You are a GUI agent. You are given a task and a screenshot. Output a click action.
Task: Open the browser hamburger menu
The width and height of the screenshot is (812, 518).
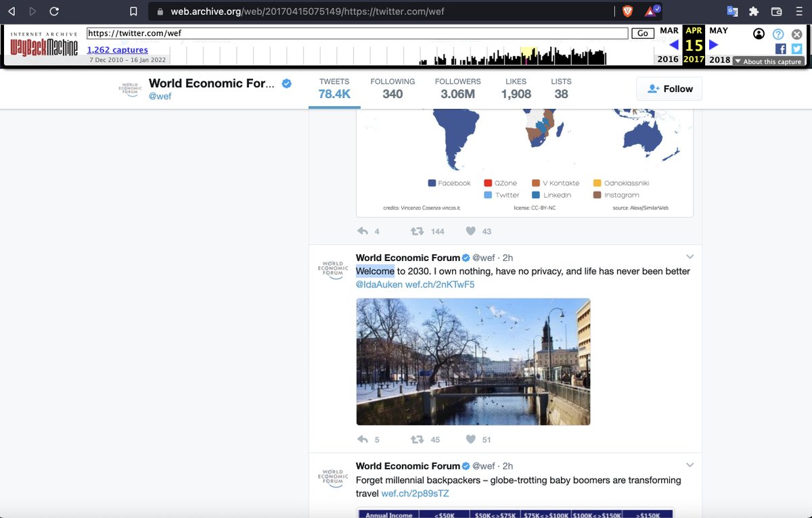[x=798, y=11]
